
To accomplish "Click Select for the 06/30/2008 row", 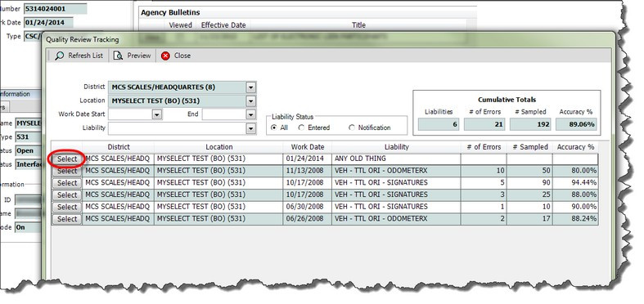I will [x=67, y=207].
